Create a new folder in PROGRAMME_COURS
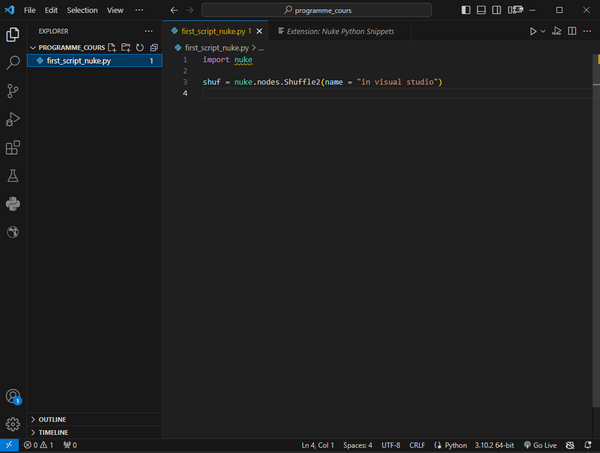 pos(126,47)
